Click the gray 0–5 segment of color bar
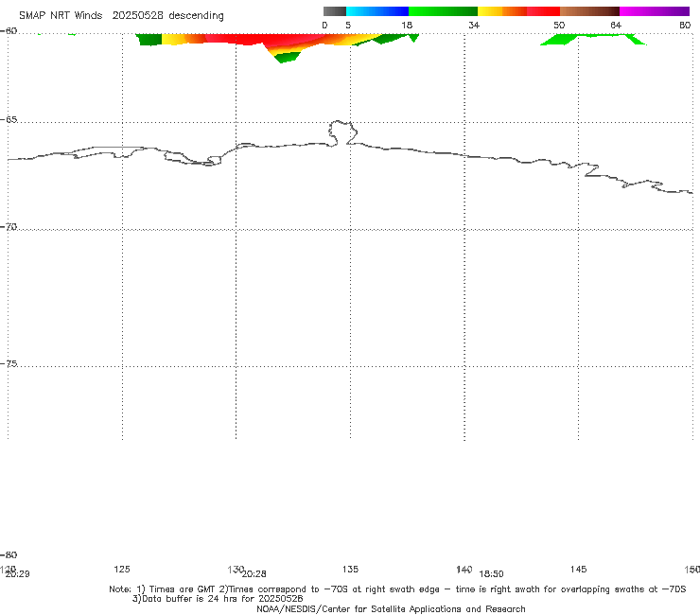Screen dimensions: 700x615 point(335,11)
